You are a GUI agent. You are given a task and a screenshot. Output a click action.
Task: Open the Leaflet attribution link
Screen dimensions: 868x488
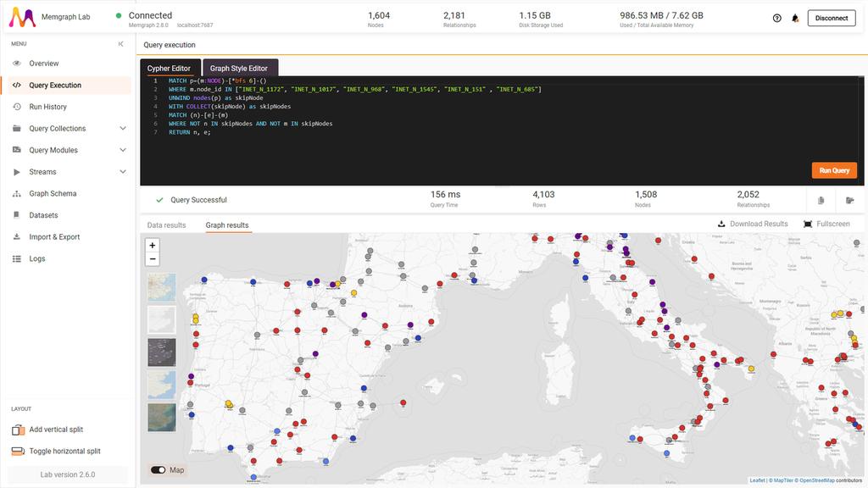(757, 480)
